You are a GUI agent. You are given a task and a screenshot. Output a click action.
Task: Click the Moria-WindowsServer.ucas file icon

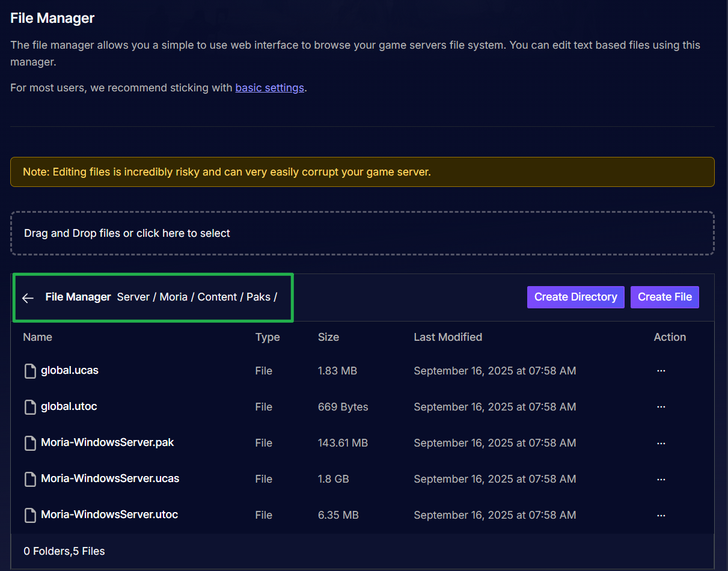(30, 480)
